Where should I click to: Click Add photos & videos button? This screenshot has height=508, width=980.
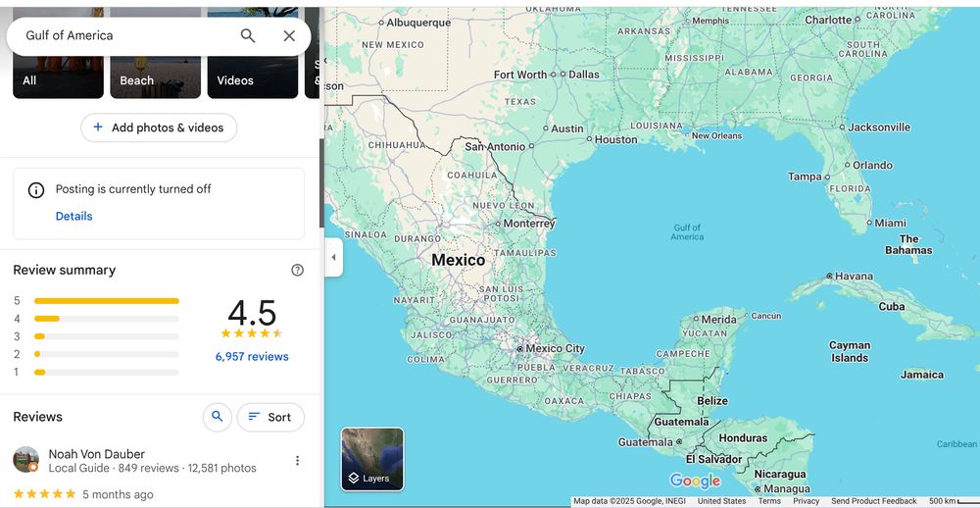coord(159,127)
